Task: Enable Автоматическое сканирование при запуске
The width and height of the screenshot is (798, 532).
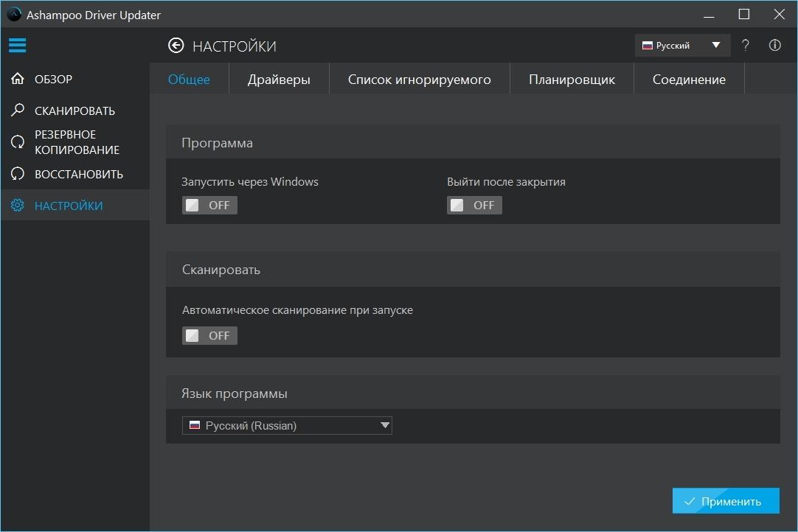Action: [x=209, y=336]
